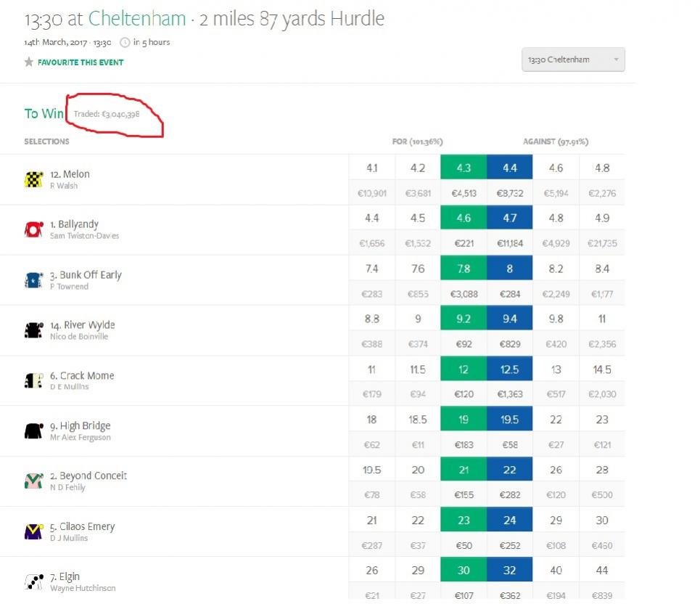Open the 2. Beyond Conceit selection

pos(88,476)
